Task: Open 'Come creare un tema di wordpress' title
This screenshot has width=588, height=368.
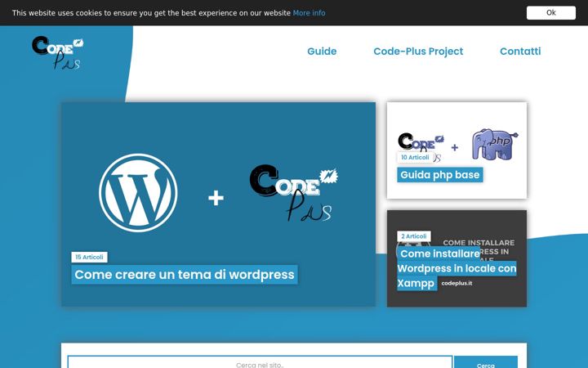Action: [185, 275]
